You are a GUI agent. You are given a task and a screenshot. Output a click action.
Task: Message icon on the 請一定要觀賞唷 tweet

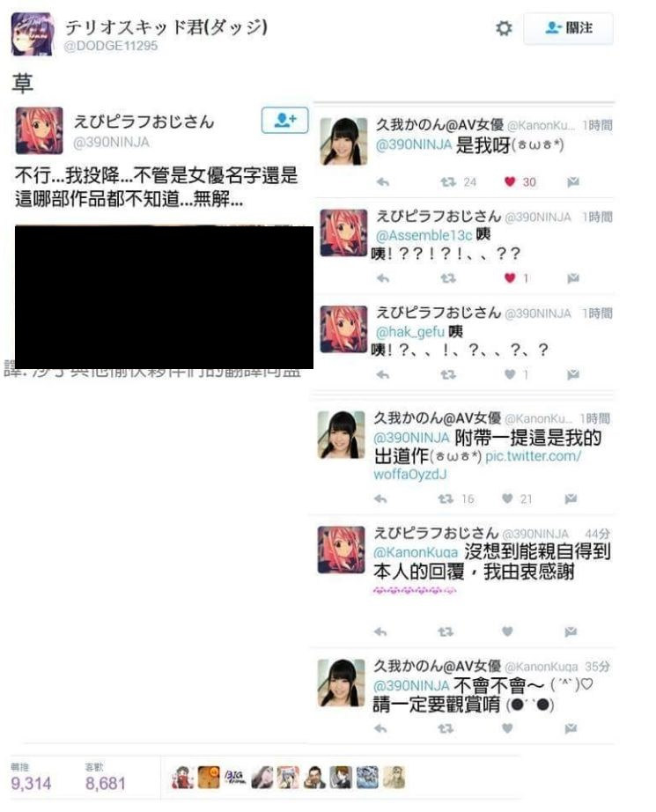(x=571, y=728)
